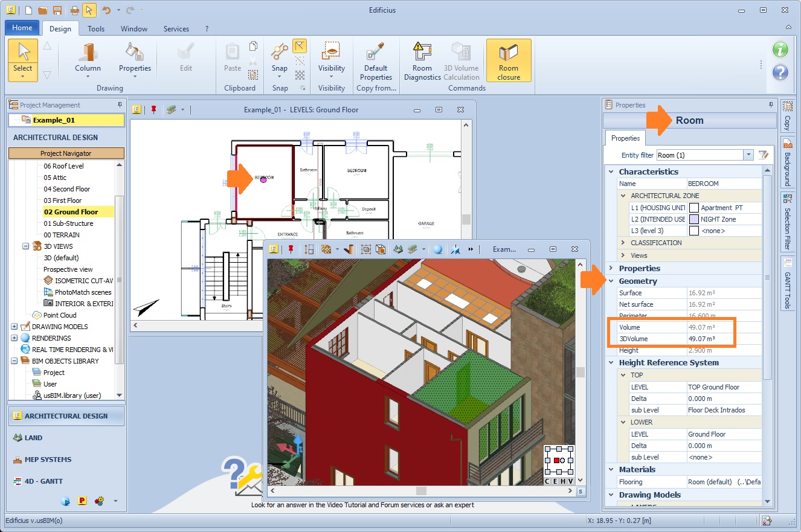801x532 pixels.
Task: Click the Properties paint bucket icon
Action: pos(134,53)
